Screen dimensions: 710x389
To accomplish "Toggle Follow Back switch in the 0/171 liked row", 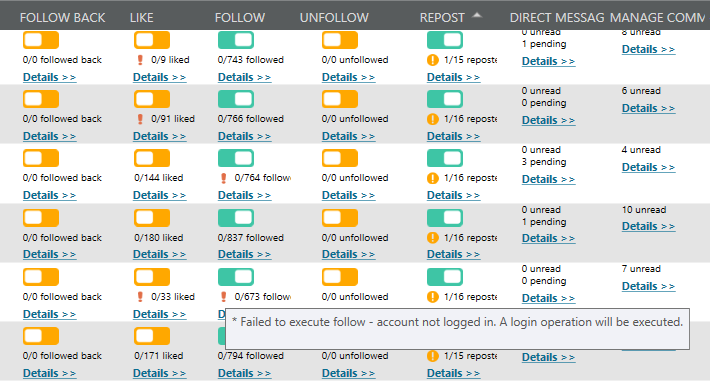I will tap(41, 336).
